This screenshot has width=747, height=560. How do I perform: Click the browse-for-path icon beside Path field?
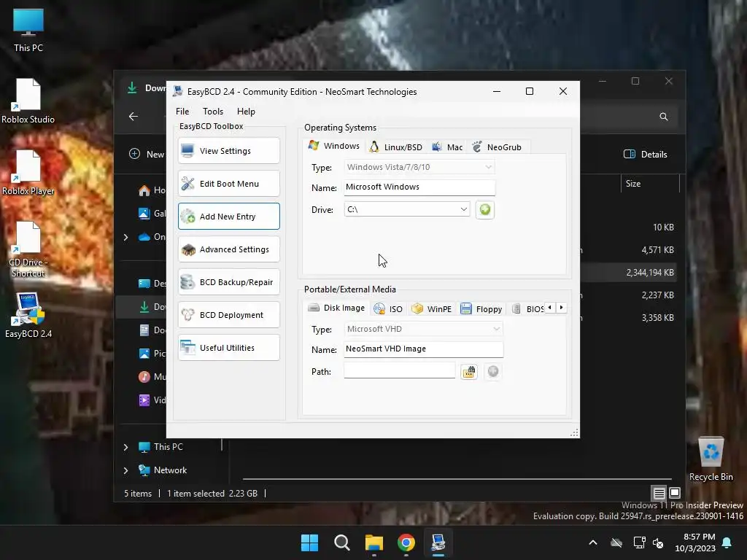[469, 371]
